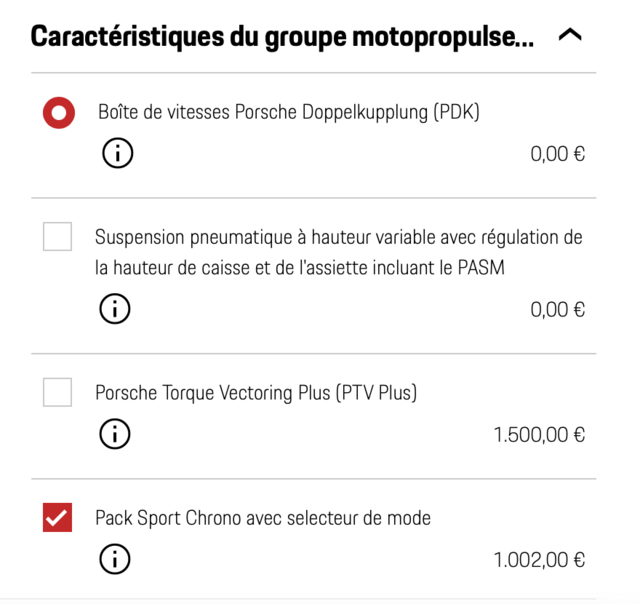Viewport: 640px width, 604px height.
Task: Open info for Boîte de vitesses PDK
Action: 118,153
